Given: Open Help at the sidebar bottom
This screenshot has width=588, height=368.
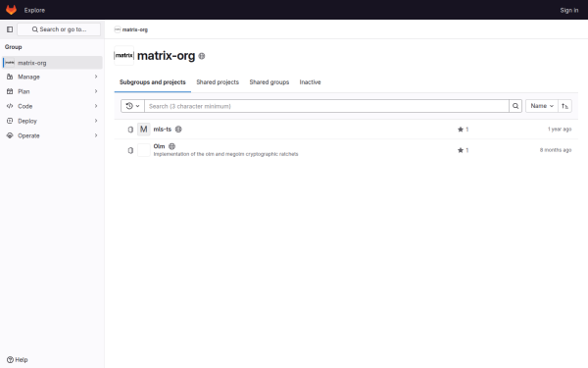Looking at the screenshot, I should (18, 360).
